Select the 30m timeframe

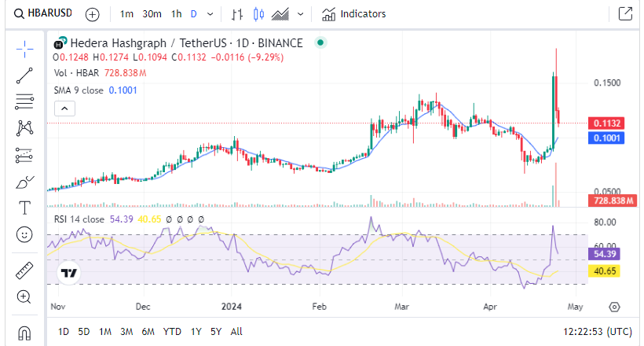152,14
